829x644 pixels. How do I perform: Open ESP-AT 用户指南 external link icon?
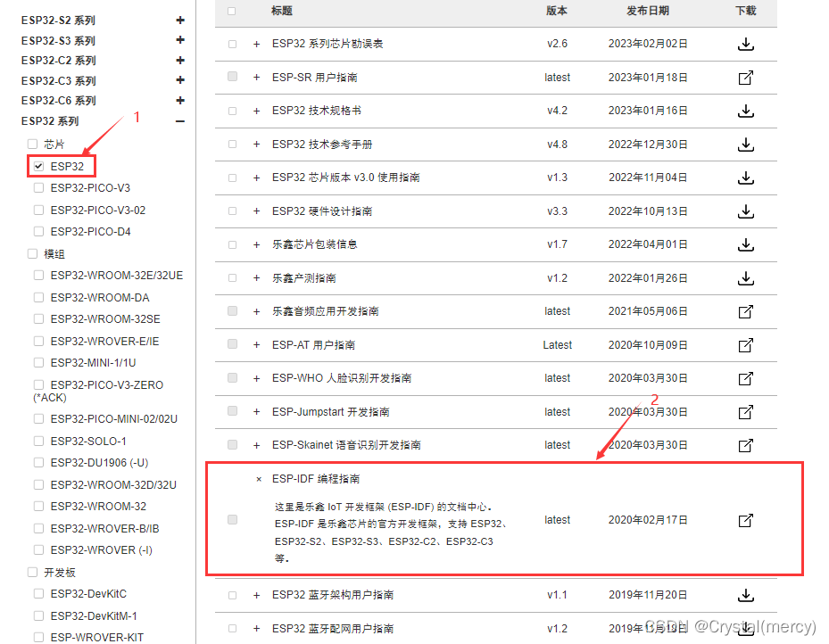pyautogui.click(x=745, y=345)
